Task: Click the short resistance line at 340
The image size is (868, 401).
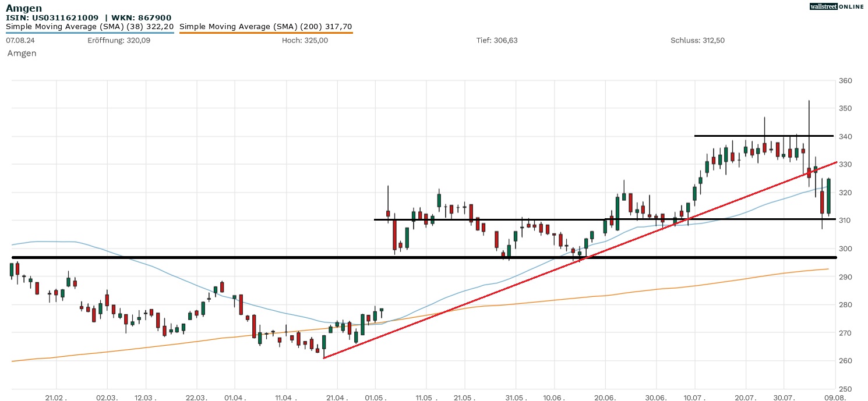Action: pos(764,136)
